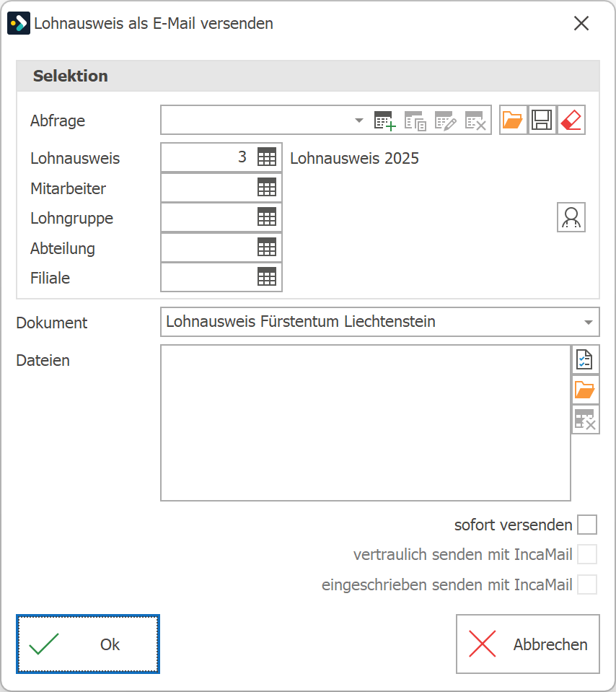Add a file via orange folder beside Dateien
This screenshot has height=692, width=616.
pyautogui.click(x=585, y=390)
